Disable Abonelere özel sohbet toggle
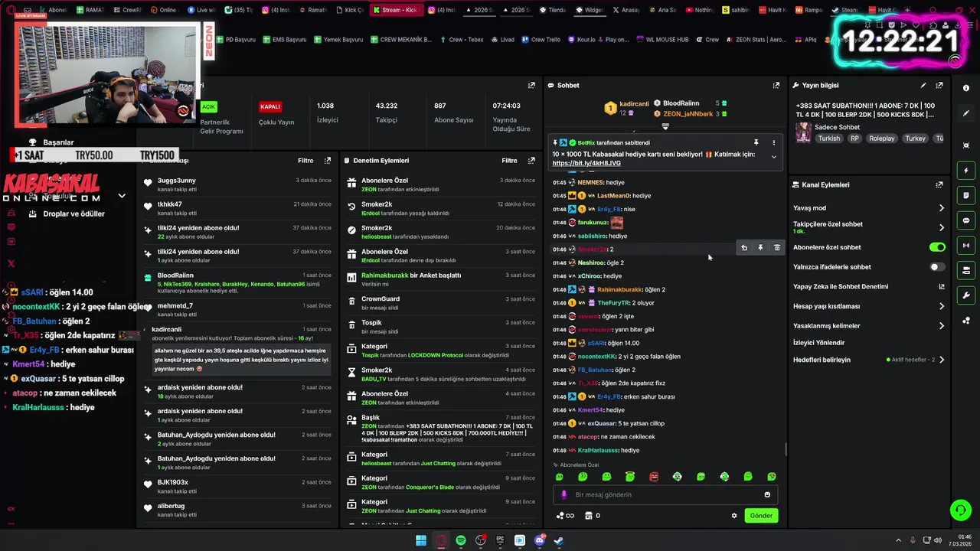The image size is (980, 551). click(937, 247)
